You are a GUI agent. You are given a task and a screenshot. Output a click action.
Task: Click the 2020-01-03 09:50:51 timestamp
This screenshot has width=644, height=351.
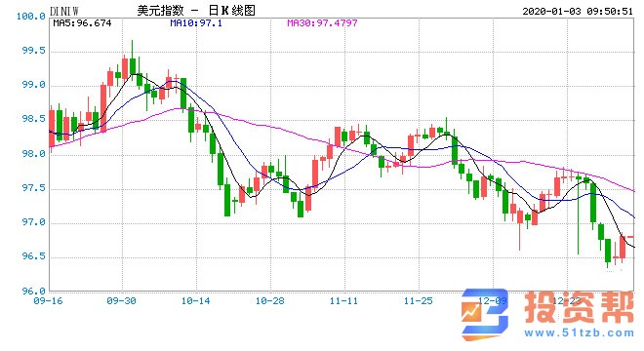coord(578,11)
